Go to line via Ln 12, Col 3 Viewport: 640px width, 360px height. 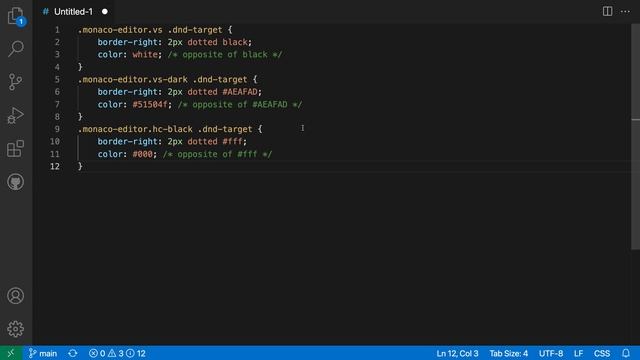click(x=457, y=353)
